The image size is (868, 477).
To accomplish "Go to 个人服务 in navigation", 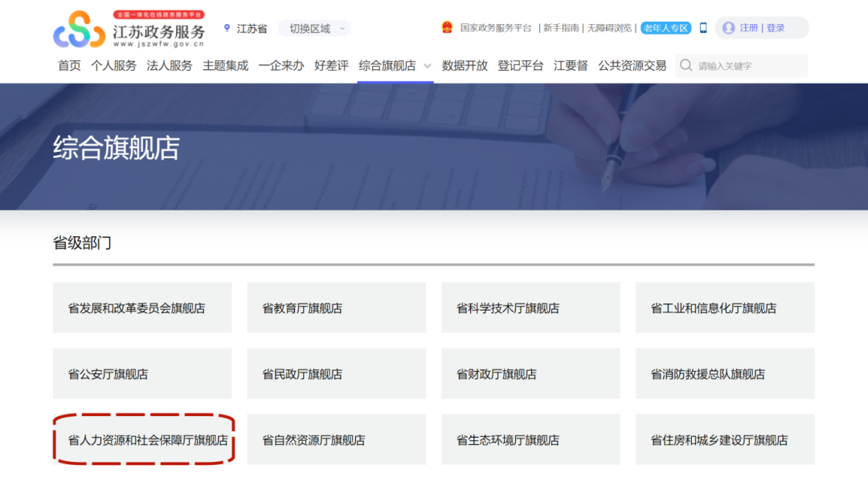I will [x=113, y=66].
